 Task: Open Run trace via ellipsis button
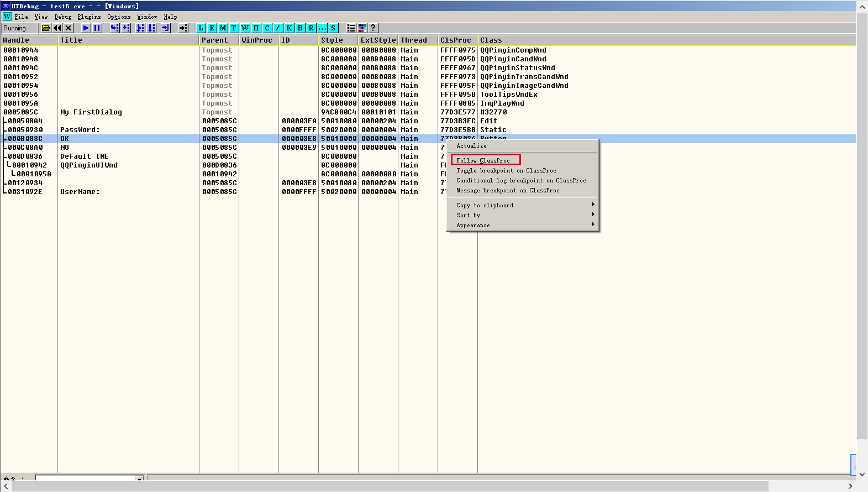coord(323,28)
